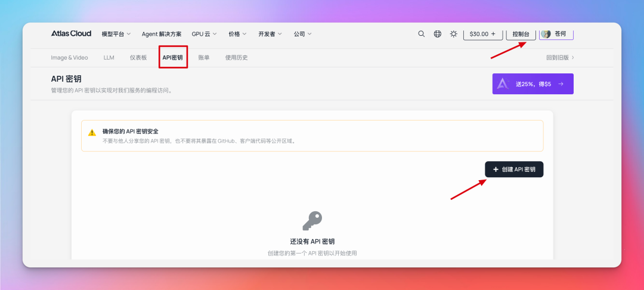
Task: Open the 开发者 dropdown menu
Action: (270, 34)
